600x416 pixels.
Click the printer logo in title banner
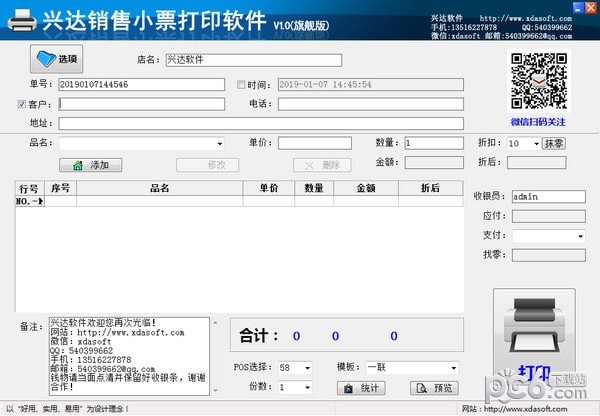pos(22,20)
